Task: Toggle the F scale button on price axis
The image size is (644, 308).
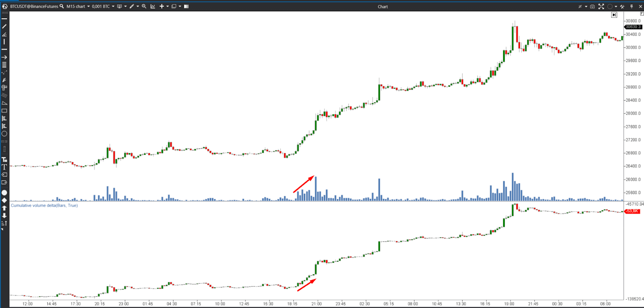Action: click(x=642, y=14)
